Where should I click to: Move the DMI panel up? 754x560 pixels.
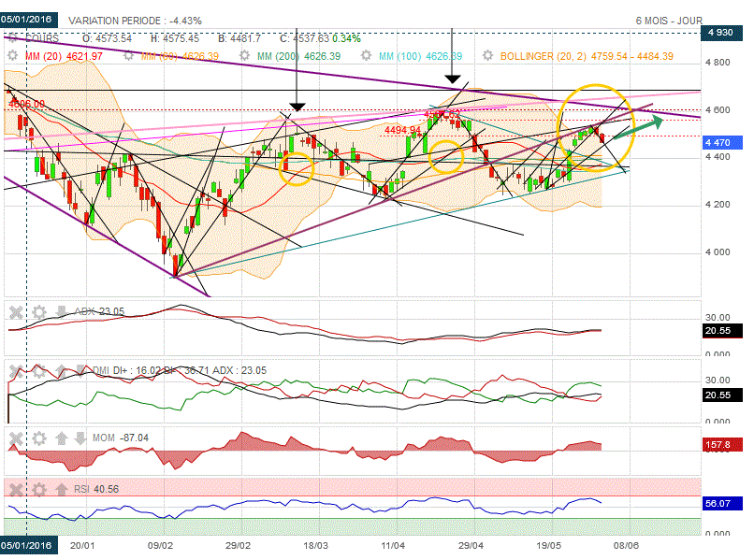(x=61, y=371)
